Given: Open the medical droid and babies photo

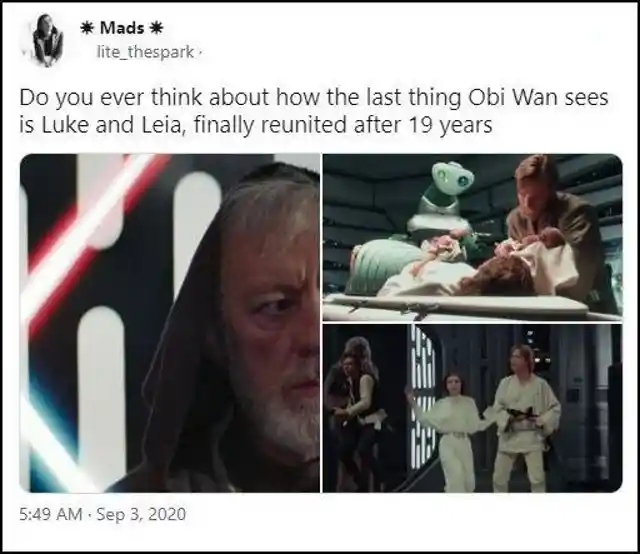Looking at the screenshot, I should pyautogui.click(x=473, y=237).
